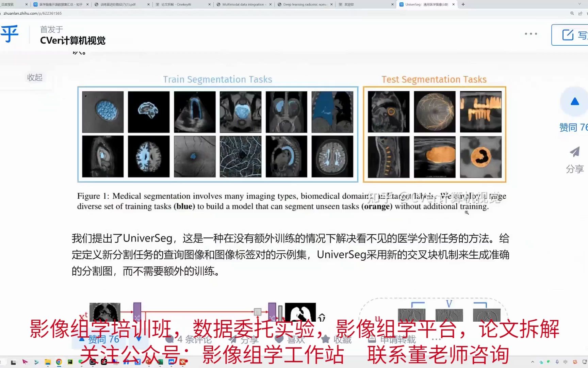Click the retina vessel test image

(x=435, y=112)
